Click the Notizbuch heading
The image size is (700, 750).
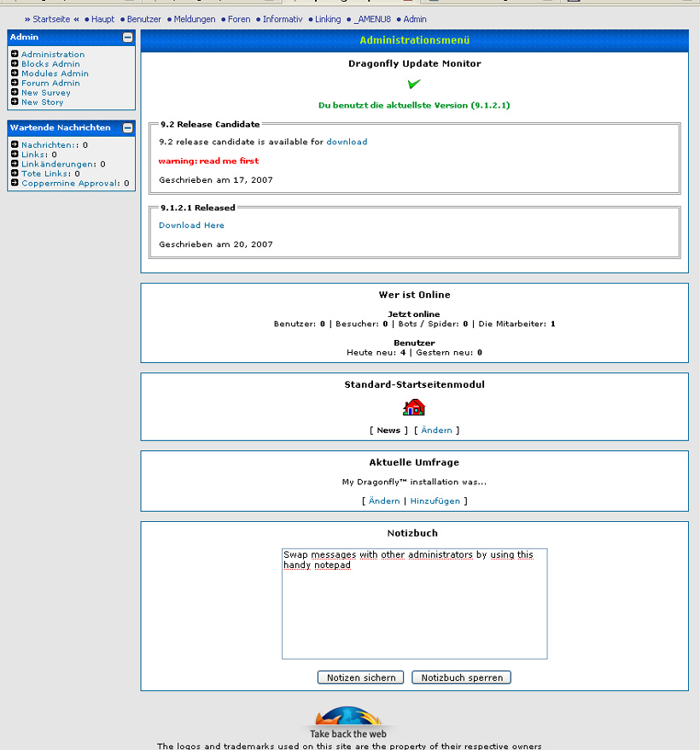(412, 533)
